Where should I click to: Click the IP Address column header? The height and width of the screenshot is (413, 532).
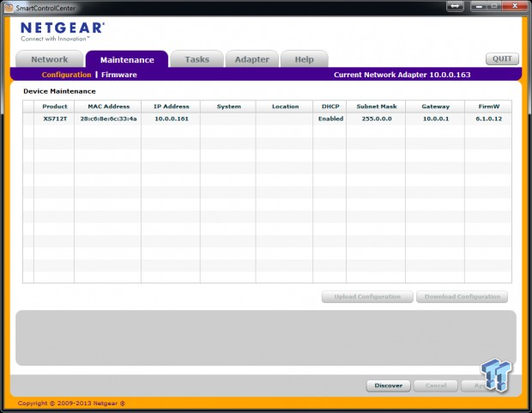pos(171,106)
